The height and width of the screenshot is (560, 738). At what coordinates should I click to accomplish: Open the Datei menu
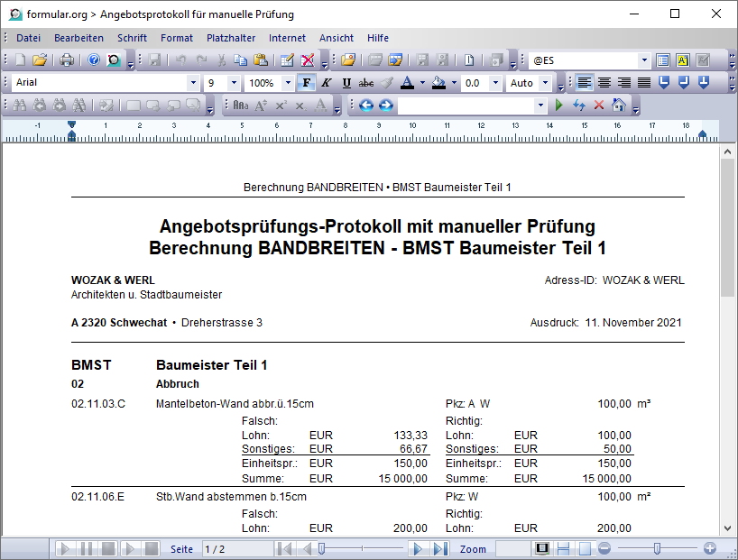(28, 38)
